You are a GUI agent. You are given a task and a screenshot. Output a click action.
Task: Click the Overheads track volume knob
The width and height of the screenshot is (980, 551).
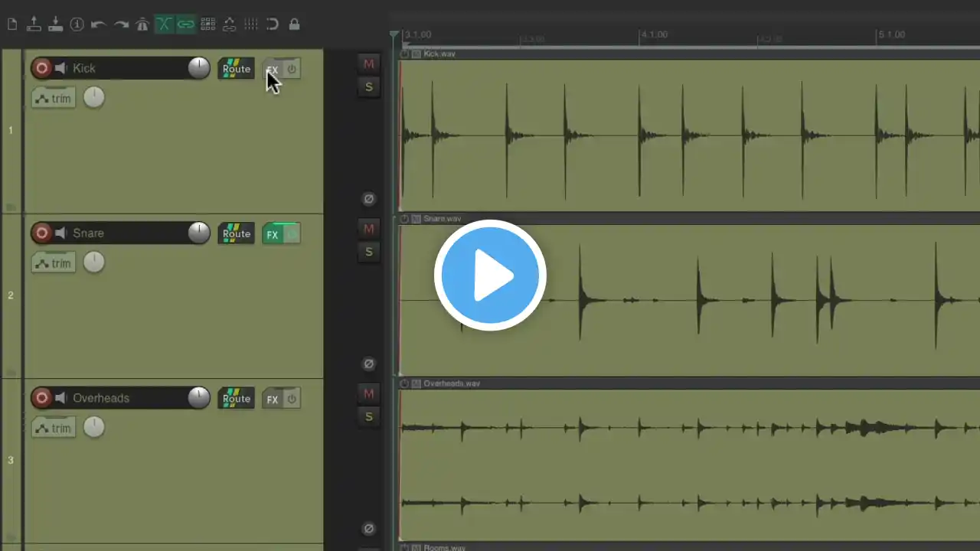point(199,398)
